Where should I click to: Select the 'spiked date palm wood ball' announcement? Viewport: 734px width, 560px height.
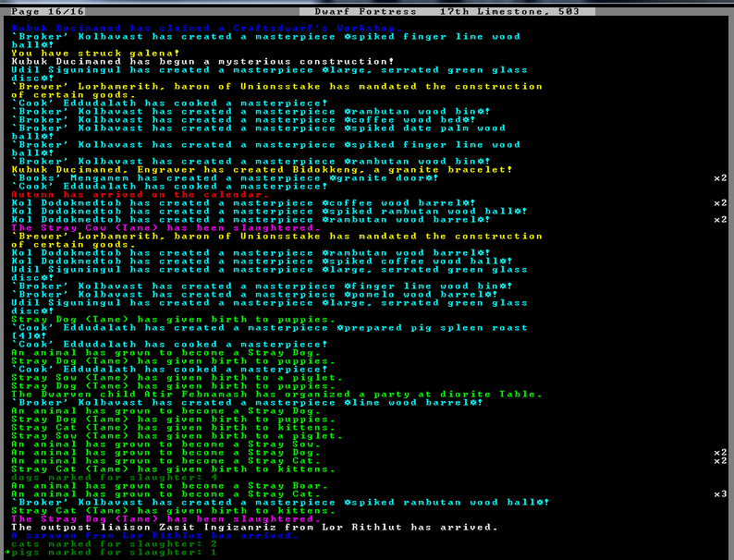pyautogui.click(x=259, y=132)
